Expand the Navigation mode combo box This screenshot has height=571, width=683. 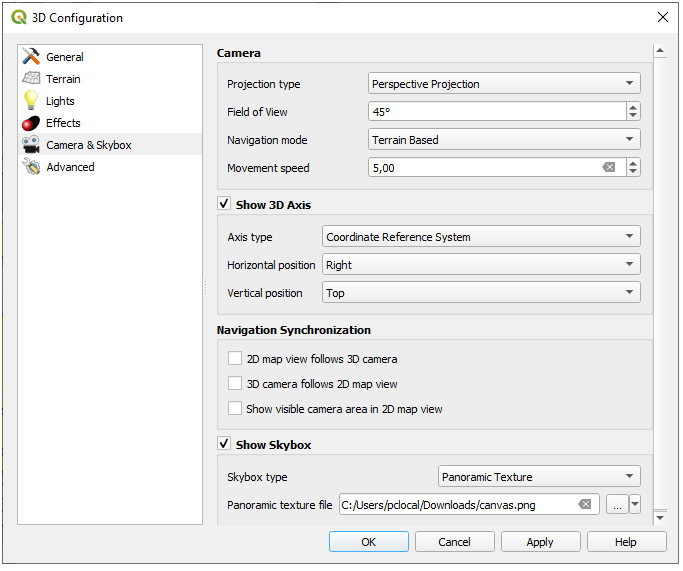point(504,140)
